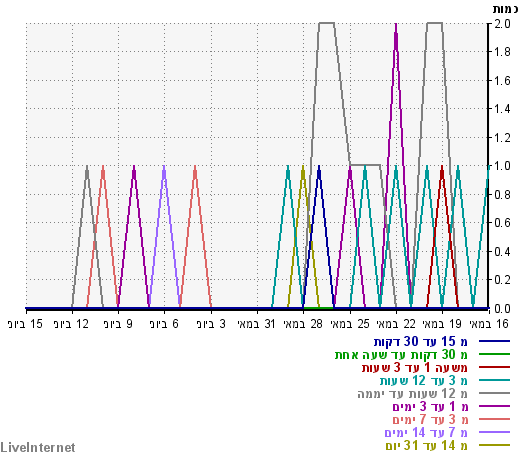Click the green legend line swatch
This screenshot has width=520, height=457.
click(494, 354)
